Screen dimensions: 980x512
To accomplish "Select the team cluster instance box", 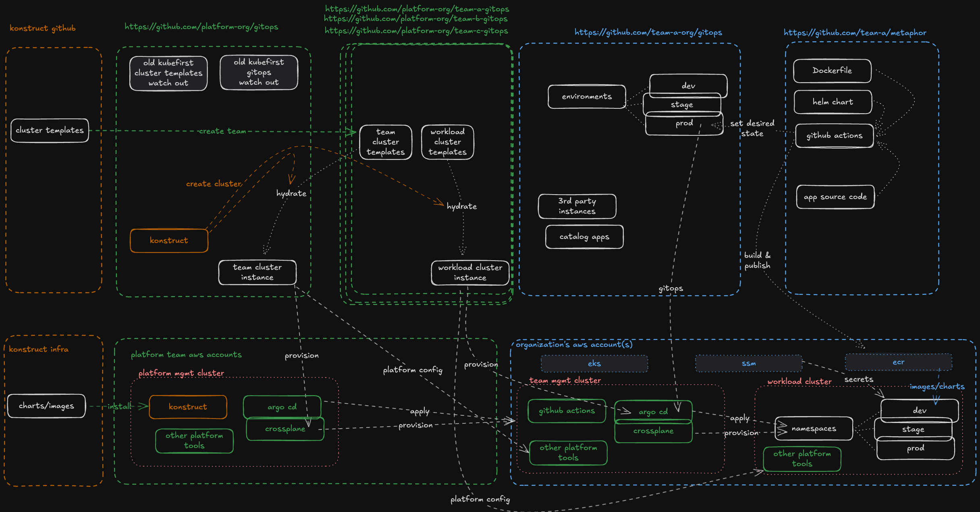I will pyautogui.click(x=257, y=272).
